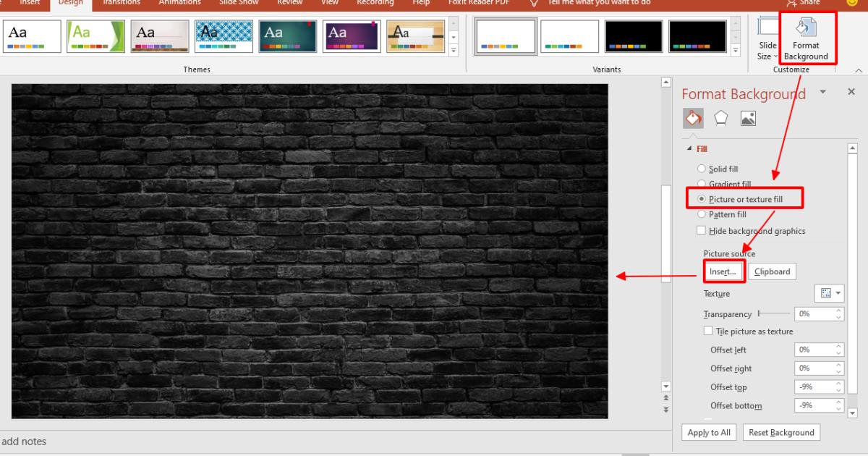Select the first dark Variant thumbnail
The height and width of the screenshot is (456, 868).
pyautogui.click(x=633, y=35)
